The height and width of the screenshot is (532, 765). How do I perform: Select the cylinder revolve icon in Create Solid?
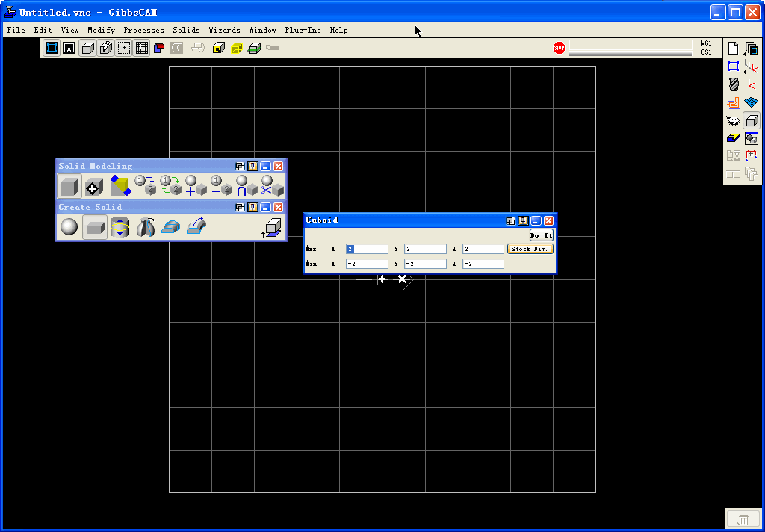pos(120,227)
